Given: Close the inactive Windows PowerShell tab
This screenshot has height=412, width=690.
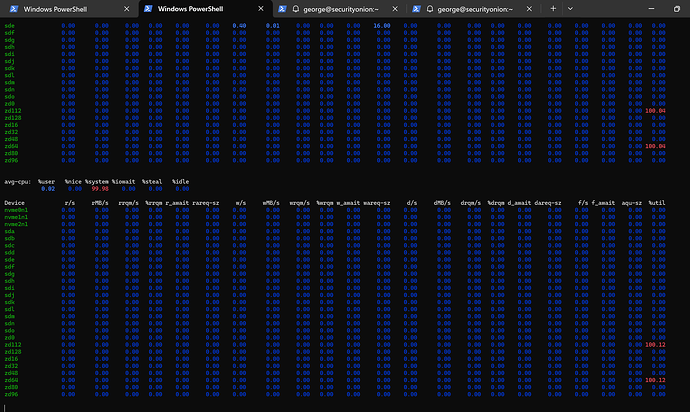Looking at the screenshot, I should (x=127, y=9).
